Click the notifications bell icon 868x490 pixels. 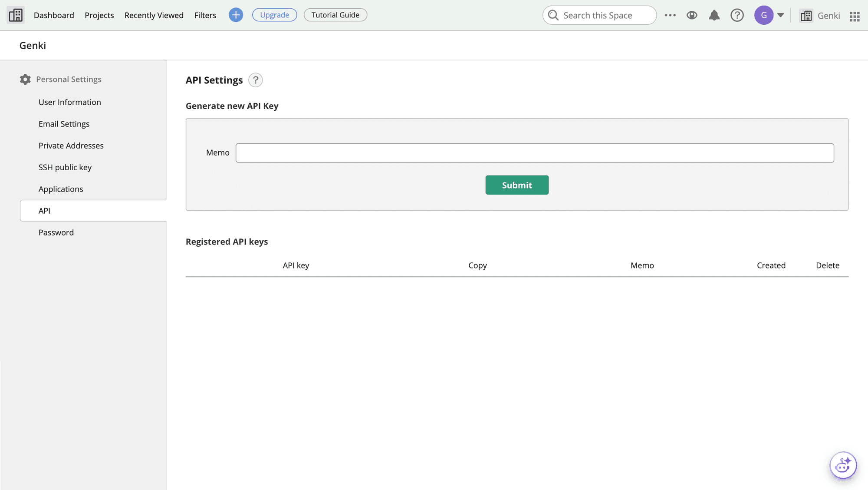(x=714, y=15)
